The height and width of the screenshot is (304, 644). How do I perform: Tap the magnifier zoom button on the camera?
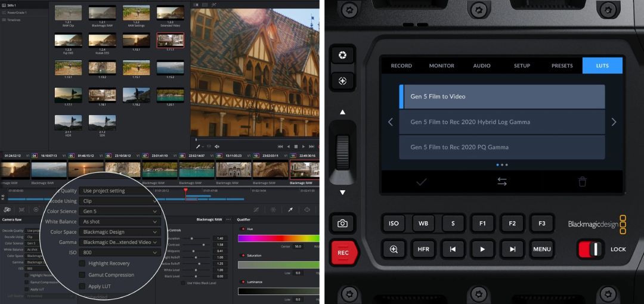pyautogui.click(x=394, y=249)
